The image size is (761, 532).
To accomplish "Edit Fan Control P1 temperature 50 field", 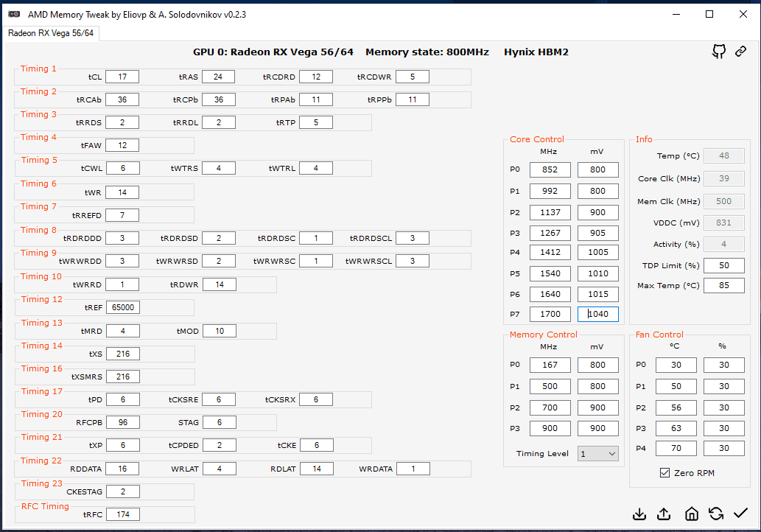I will pyautogui.click(x=676, y=386).
